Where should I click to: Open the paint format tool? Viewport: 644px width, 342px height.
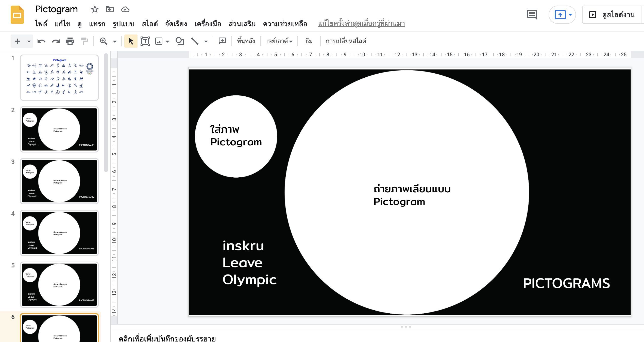pos(84,41)
